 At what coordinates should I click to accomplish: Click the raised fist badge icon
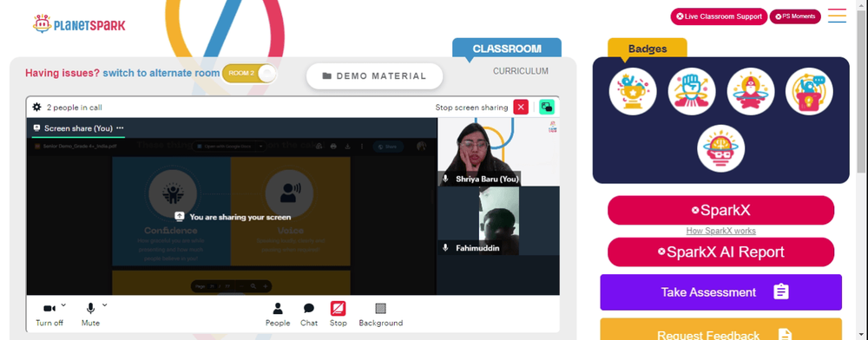pos(692,91)
